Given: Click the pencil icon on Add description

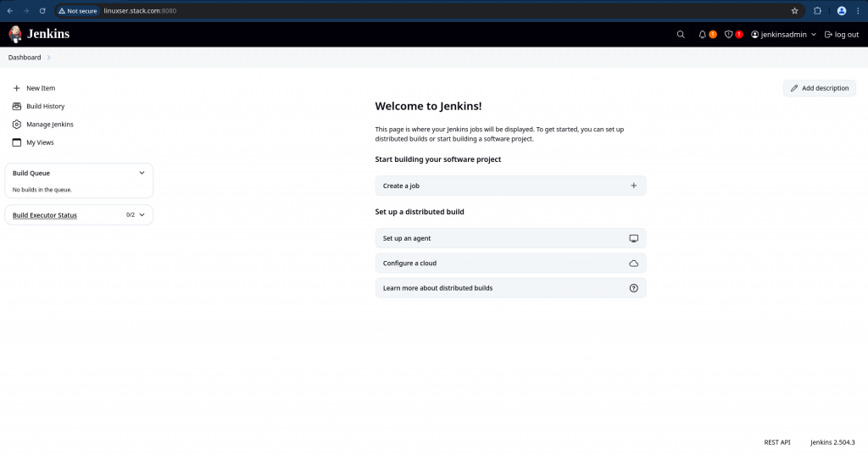Looking at the screenshot, I should pos(794,88).
